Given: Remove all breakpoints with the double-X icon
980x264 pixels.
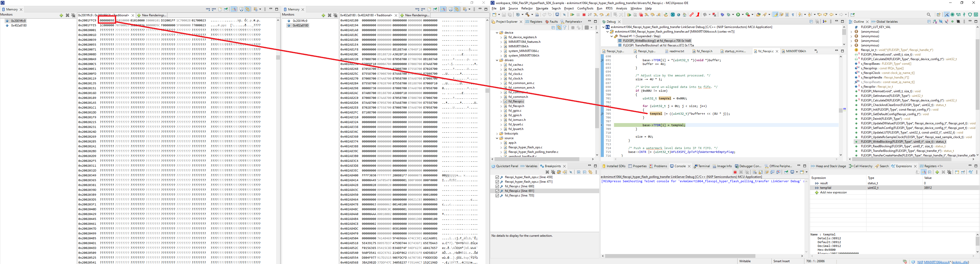Looking at the screenshot, I should coord(554,172).
